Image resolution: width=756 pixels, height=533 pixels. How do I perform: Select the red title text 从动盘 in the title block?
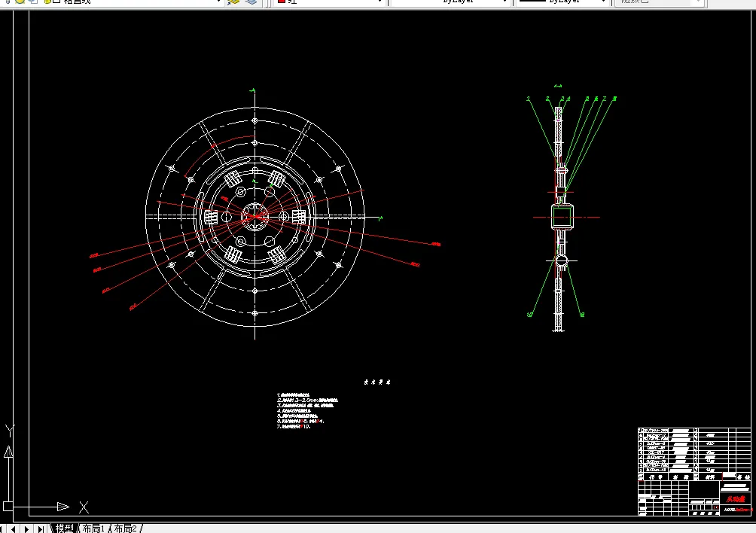(736, 499)
